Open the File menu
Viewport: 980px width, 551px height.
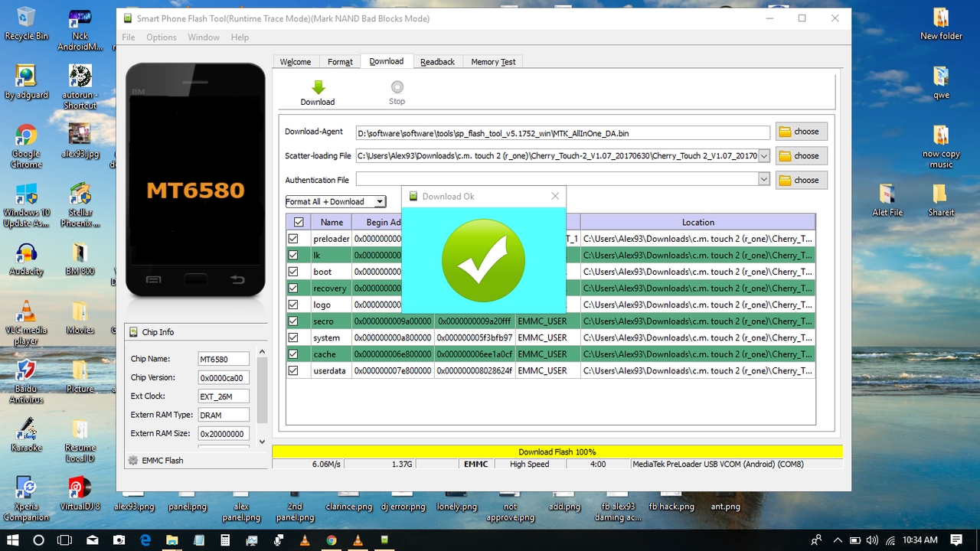pos(129,37)
